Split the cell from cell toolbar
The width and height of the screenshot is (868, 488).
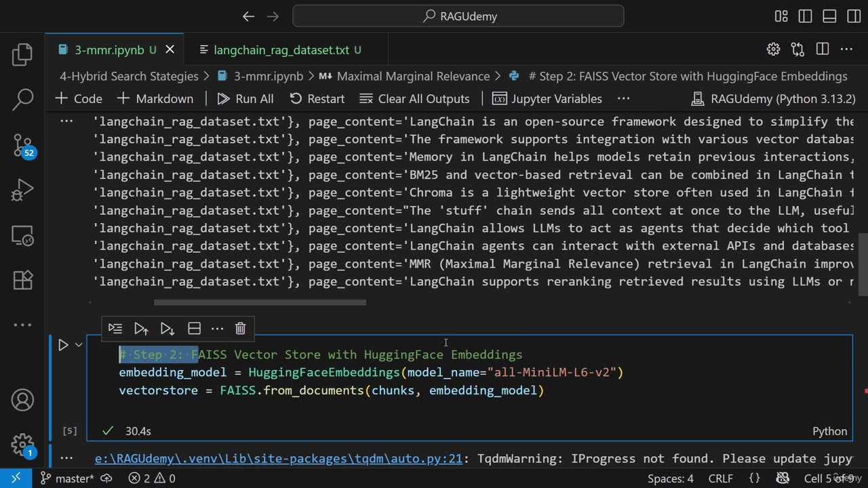pyautogui.click(x=194, y=329)
